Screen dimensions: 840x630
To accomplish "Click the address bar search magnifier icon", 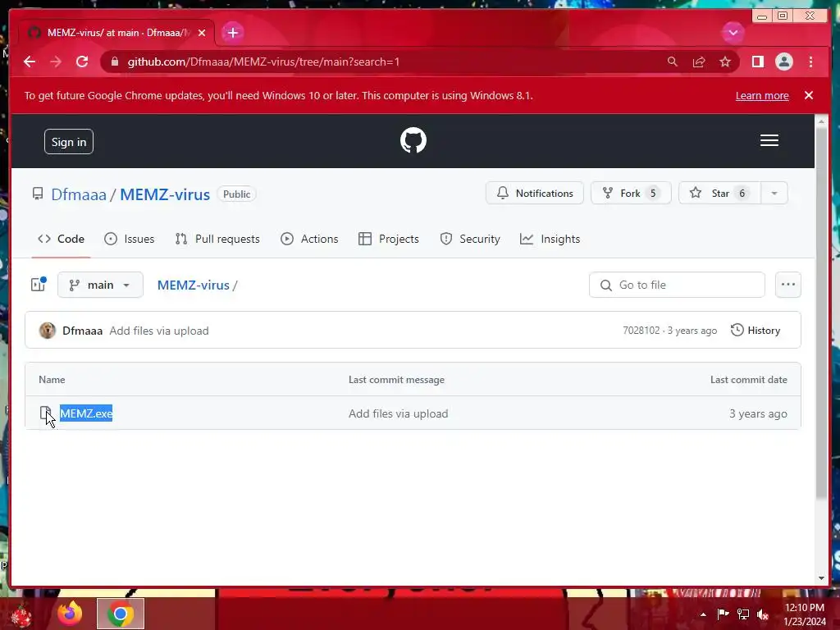I will pyautogui.click(x=673, y=62).
